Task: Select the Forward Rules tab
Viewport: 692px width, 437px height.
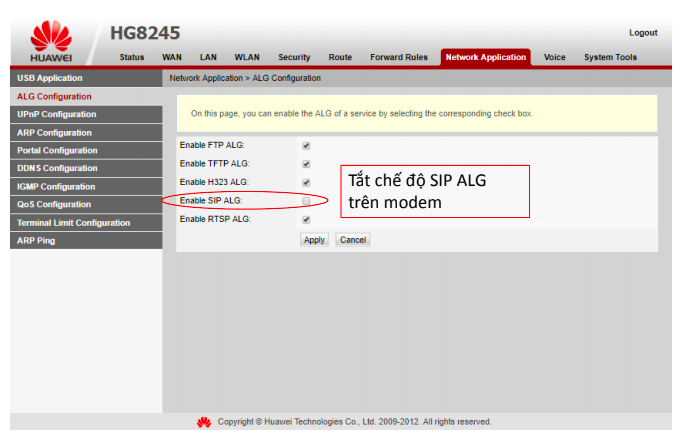Action: 399,58
